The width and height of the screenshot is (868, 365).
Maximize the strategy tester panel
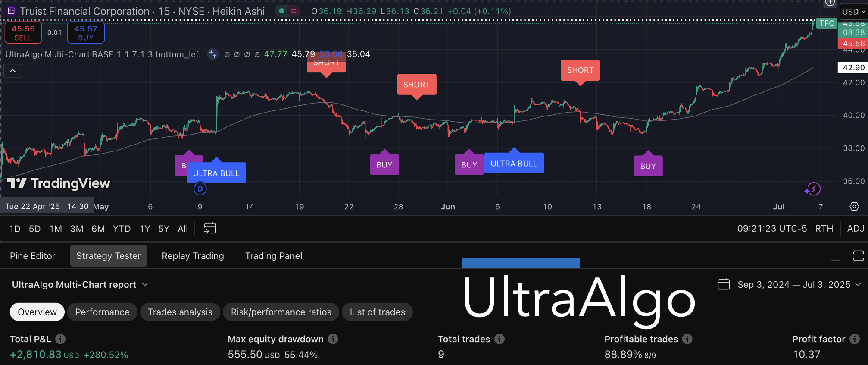(858, 256)
